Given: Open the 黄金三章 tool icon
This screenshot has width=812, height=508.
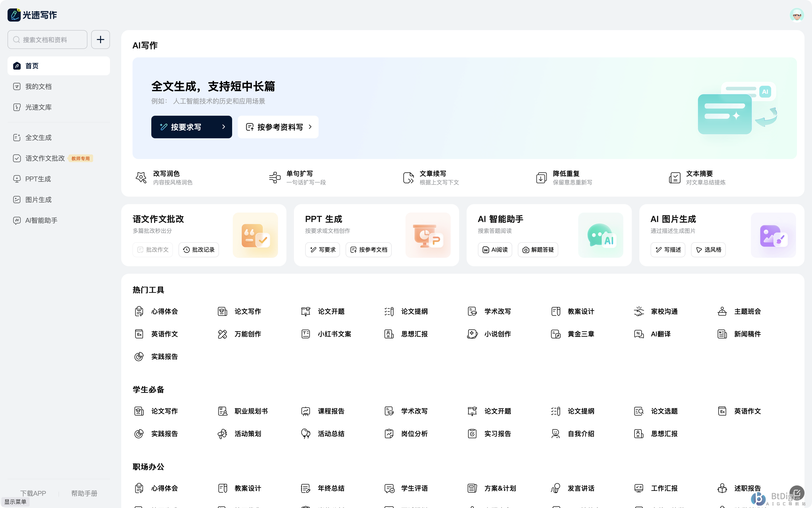Looking at the screenshot, I should point(556,334).
